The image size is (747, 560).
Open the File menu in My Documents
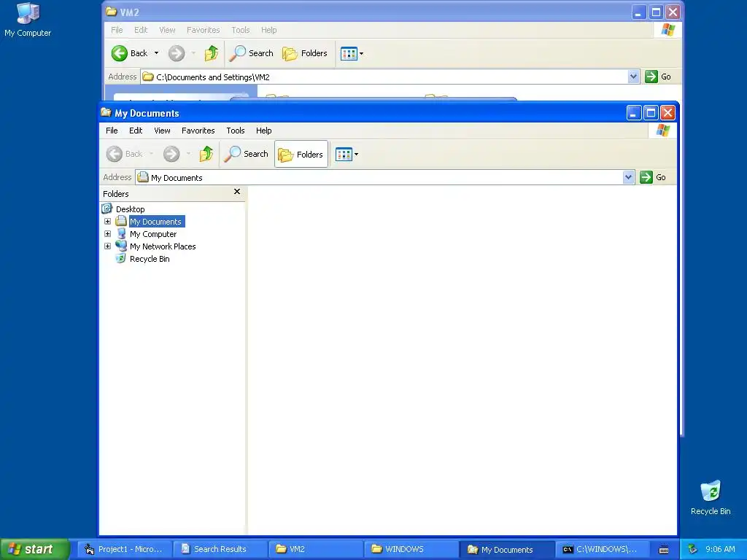(x=112, y=131)
